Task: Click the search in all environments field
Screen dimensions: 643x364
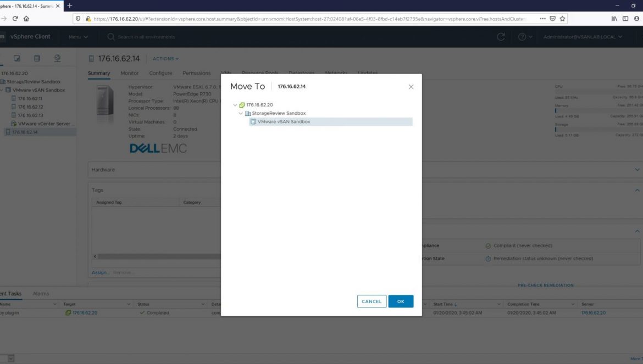Action: point(146,37)
